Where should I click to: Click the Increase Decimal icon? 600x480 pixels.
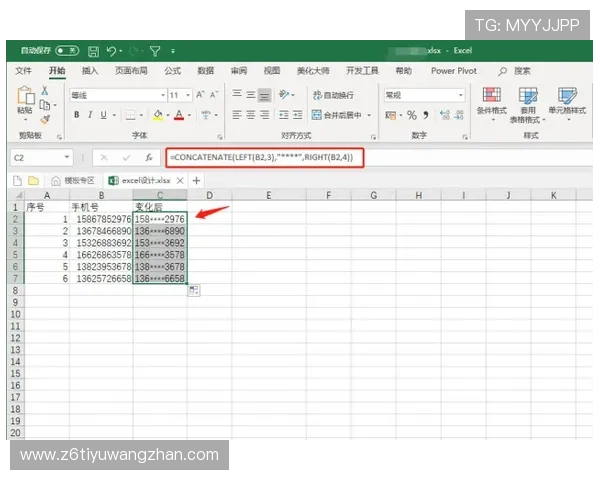(x=445, y=115)
